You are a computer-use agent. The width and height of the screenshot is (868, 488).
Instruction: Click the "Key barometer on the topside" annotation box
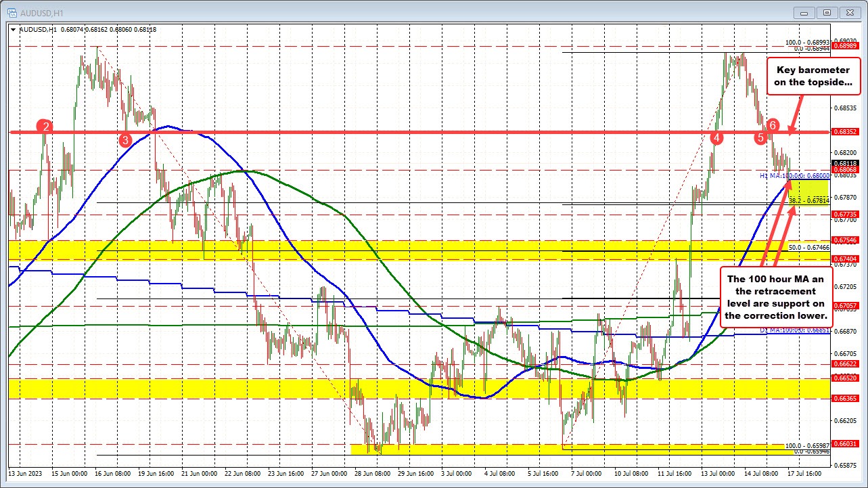(x=813, y=76)
